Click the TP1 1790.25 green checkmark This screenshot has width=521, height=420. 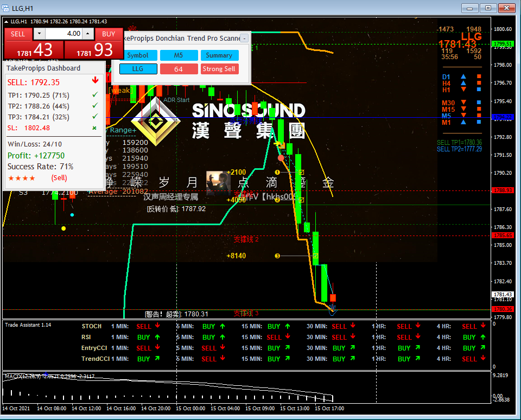click(x=95, y=95)
